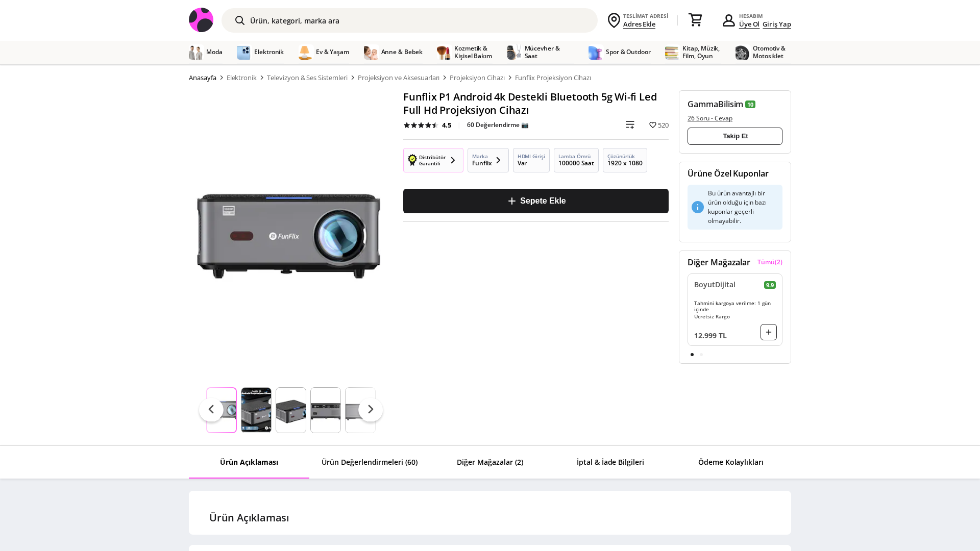Click the search magnifier icon

click(240, 20)
